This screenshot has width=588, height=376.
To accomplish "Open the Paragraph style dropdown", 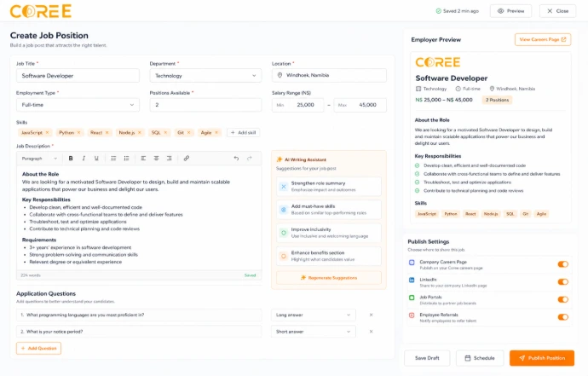I will [x=39, y=159].
